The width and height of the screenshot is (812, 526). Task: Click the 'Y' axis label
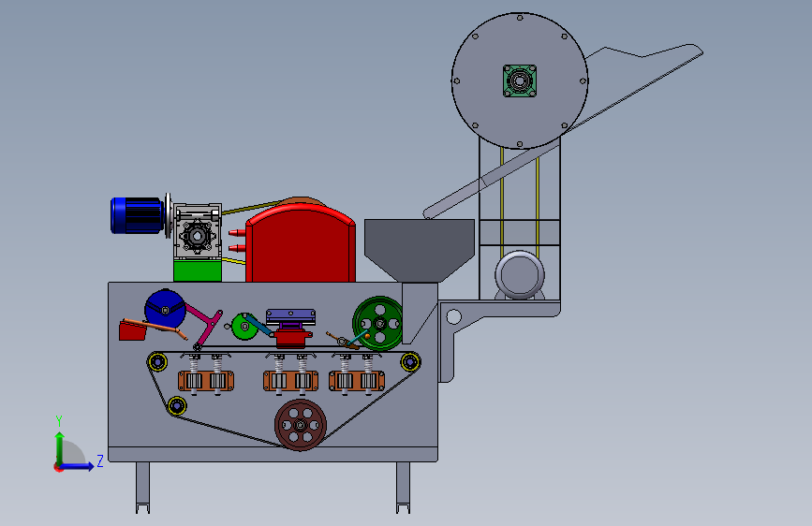coord(59,421)
